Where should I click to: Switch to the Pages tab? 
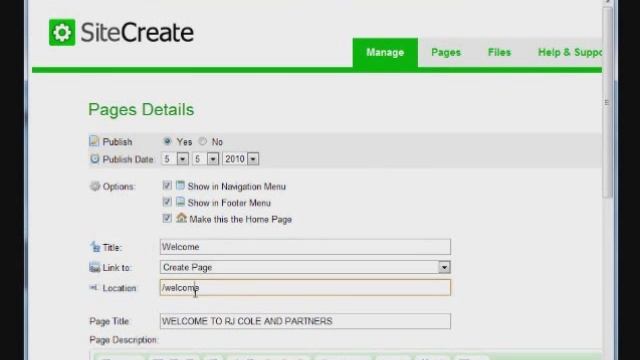[x=446, y=53]
